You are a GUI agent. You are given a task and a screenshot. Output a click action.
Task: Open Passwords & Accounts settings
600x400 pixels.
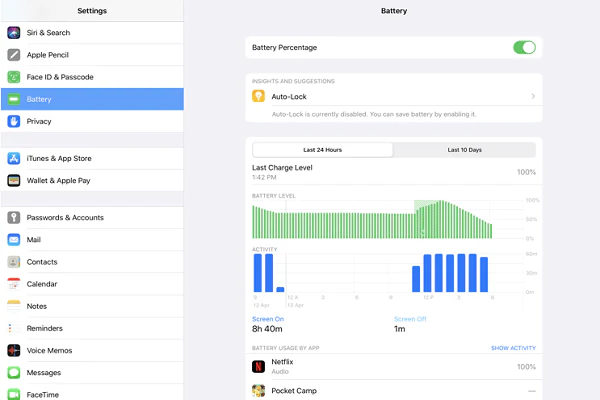(x=92, y=217)
